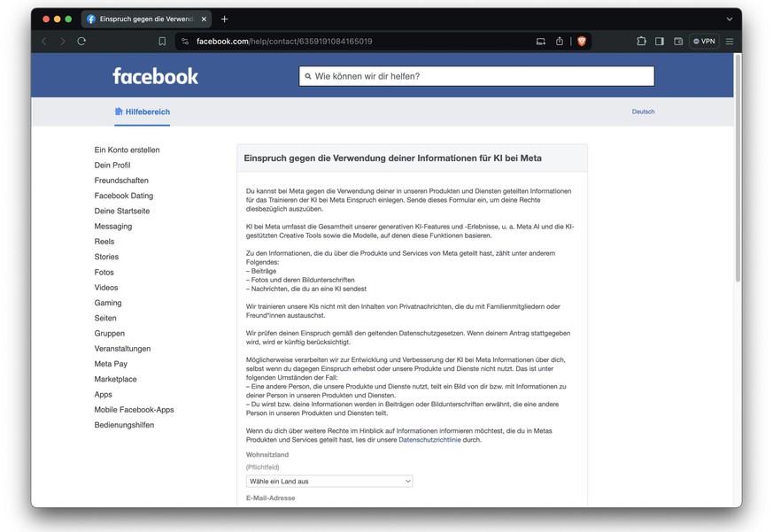This screenshot has width=773, height=532.
Task: Open 'Freundschaften' help topic
Action: [x=121, y=181]
